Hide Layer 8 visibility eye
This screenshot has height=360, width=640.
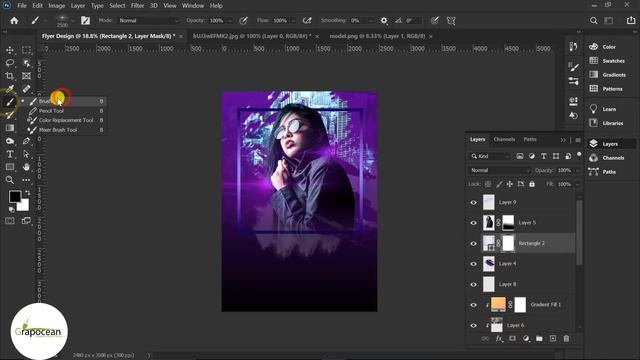tap(473, 284)
